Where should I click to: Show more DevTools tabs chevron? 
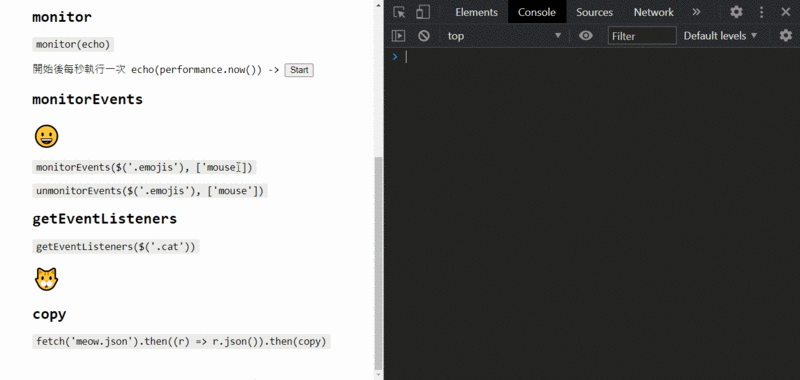tap(696, 12)
